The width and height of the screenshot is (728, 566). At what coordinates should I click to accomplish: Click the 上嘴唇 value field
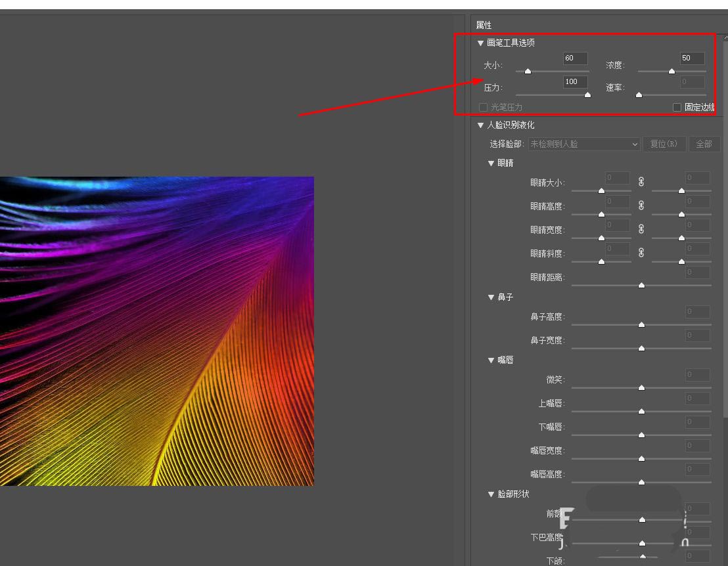[x=697, y=398]
